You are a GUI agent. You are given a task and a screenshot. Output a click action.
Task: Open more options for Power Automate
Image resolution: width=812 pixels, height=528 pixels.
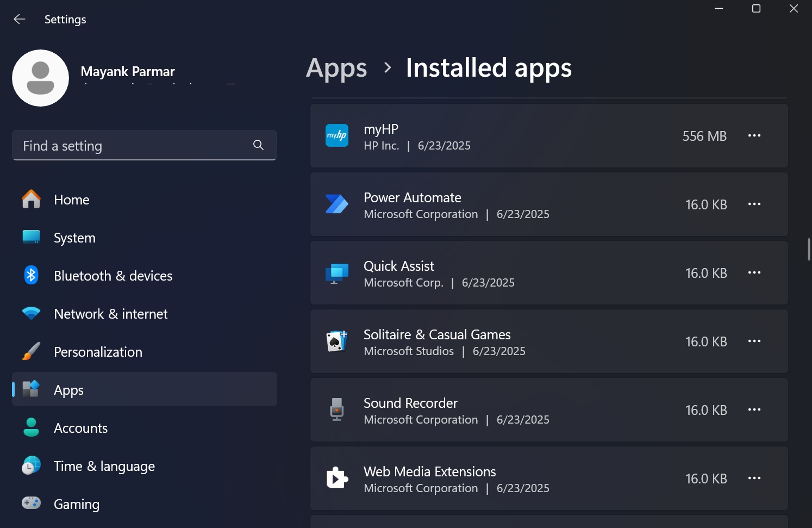coord(754,204)
